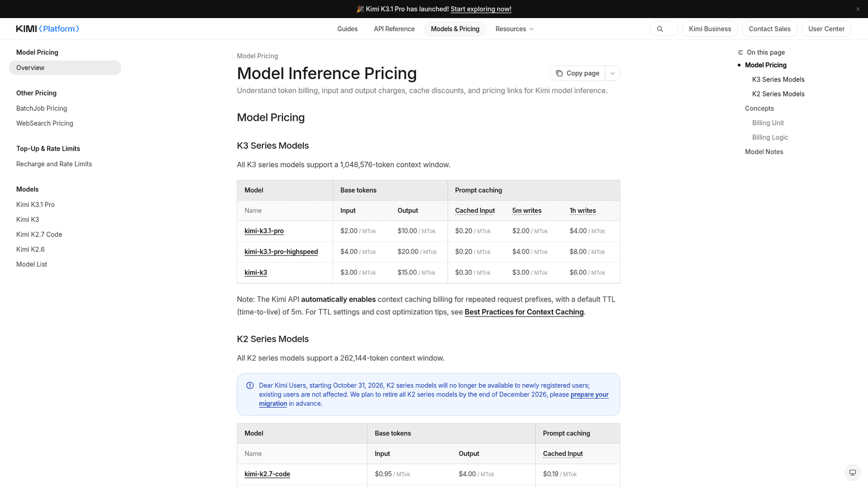868x488 pixels.
Task: Open Recharge and Rate Limits page
Action: (x=54, y=164)
